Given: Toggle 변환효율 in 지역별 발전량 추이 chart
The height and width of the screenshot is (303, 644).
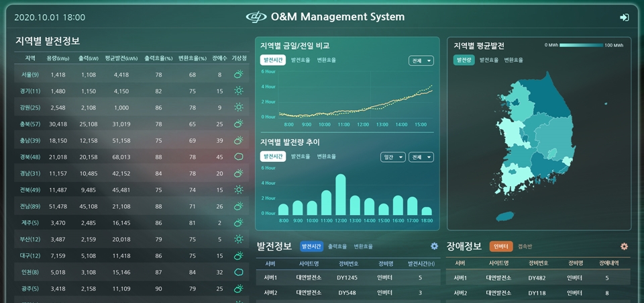Looking at the screenshot, I should pyautogui.click(x=327, y=157).
